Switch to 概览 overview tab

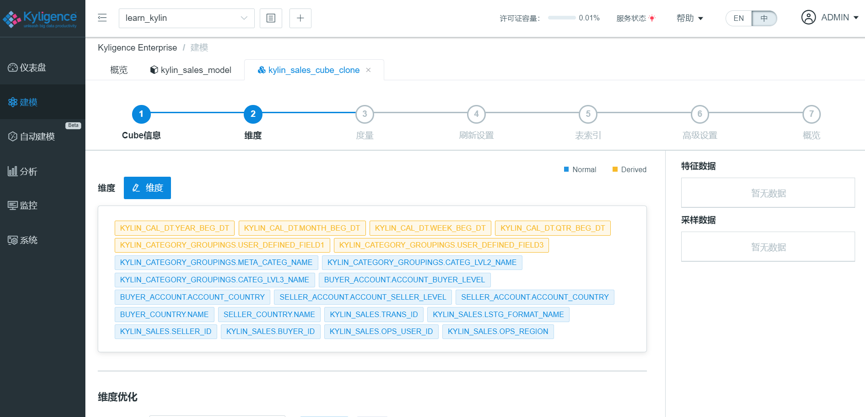119,70
